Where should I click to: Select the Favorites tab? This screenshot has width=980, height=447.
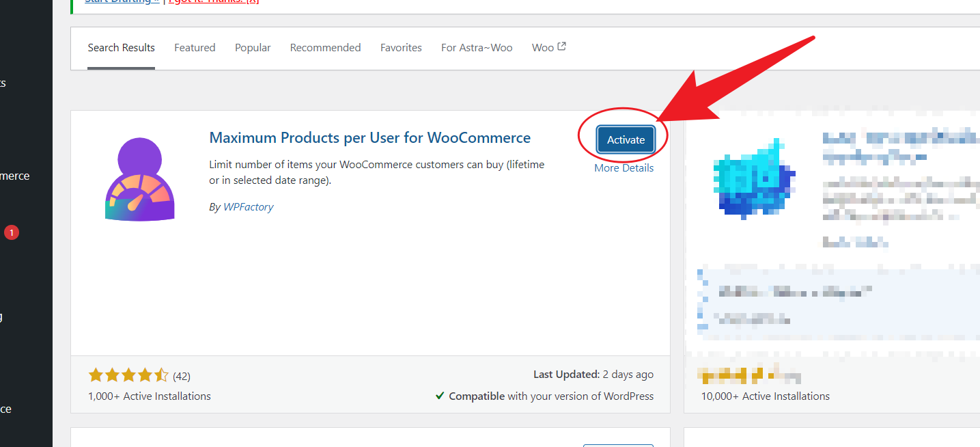pos(401,48)
